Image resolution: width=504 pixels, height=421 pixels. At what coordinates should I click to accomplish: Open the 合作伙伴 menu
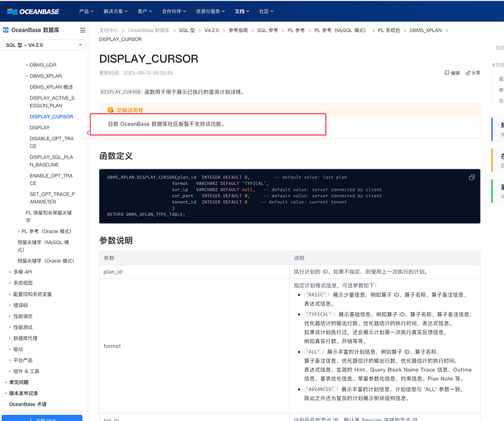point(174,11)
